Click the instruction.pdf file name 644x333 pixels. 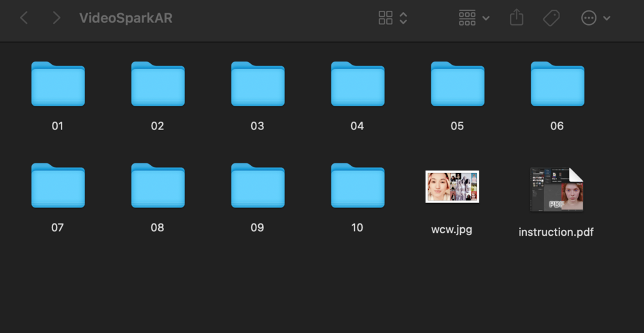[556, 232]
